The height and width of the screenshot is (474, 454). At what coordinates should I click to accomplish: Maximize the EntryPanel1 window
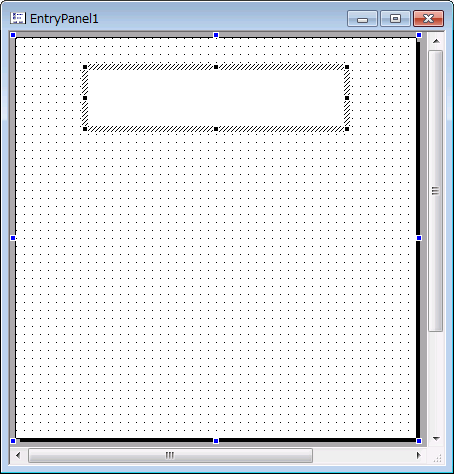coord(396,19)
